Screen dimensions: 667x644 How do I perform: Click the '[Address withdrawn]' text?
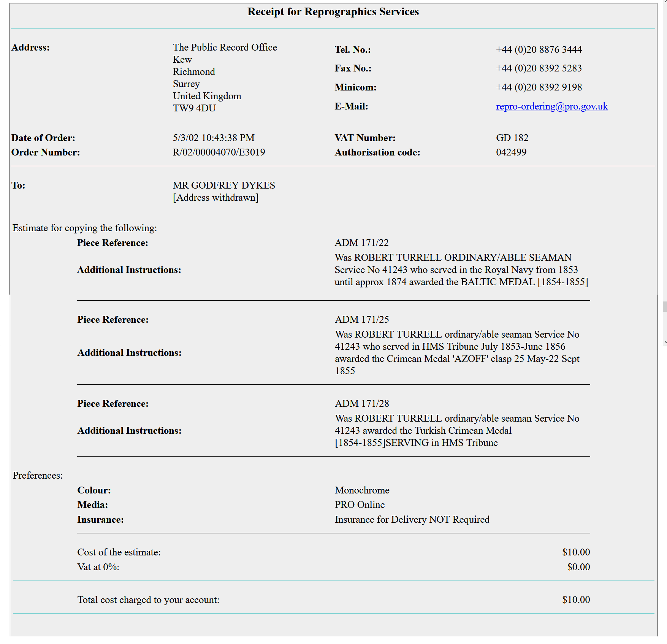215,198
